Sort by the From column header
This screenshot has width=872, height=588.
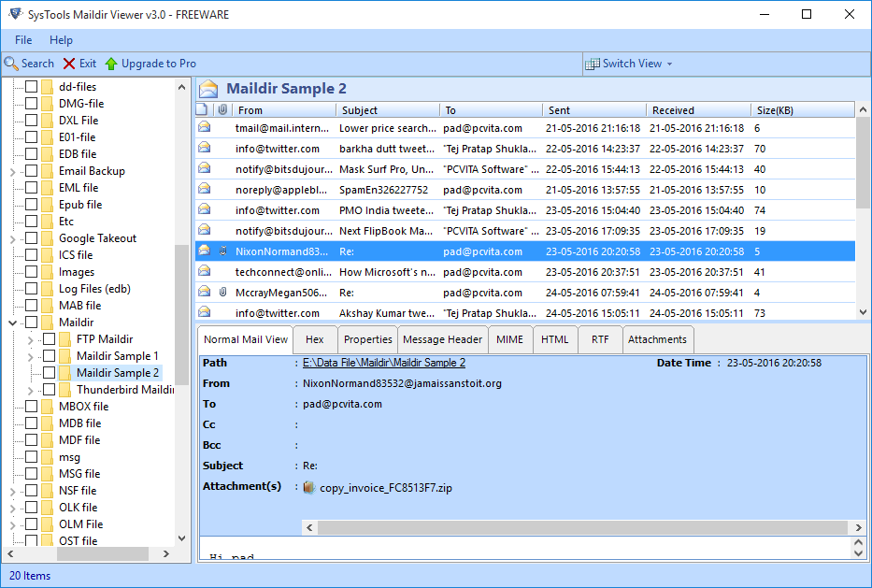pyautogui.click(x=284, y=110)
